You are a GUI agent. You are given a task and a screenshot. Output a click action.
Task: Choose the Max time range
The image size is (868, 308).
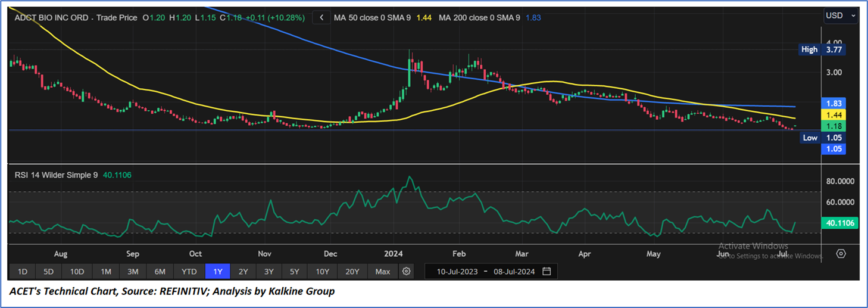click(x=383, y=272)
